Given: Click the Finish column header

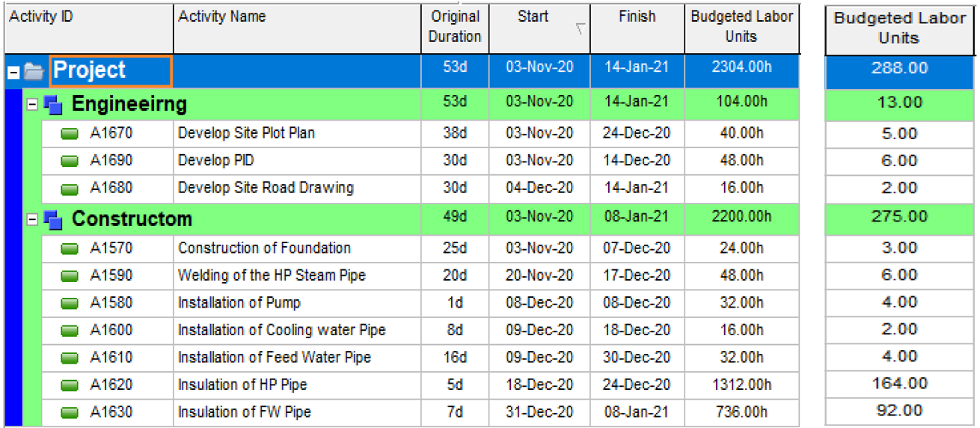Looking at the screenshot, I should pyautogui.click(x=637, y=17).
